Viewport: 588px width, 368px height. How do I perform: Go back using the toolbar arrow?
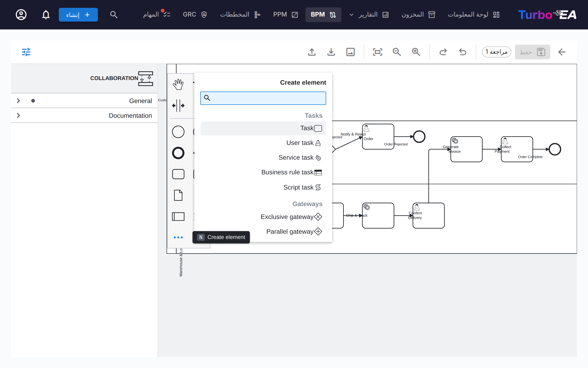pos(562,52)
